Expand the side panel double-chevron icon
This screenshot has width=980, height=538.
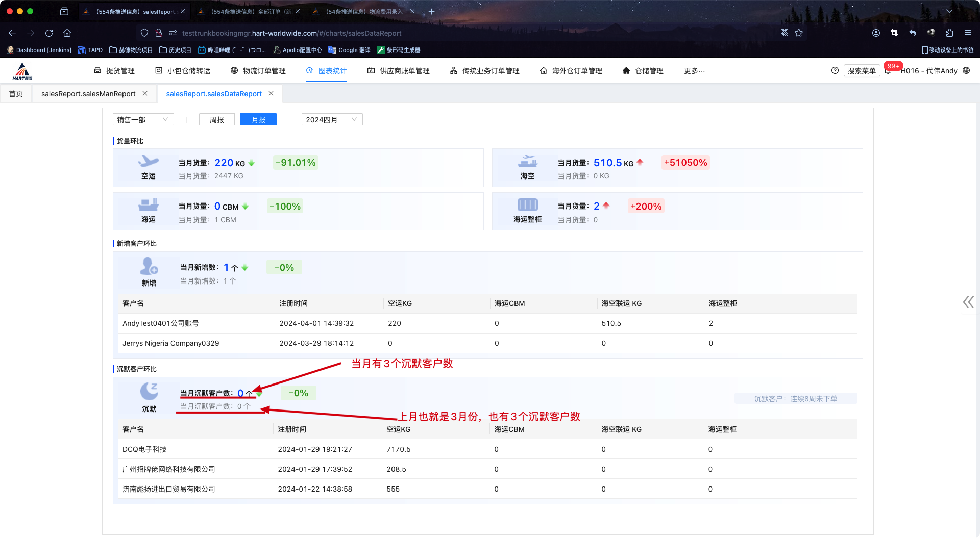tap(968, 302)
